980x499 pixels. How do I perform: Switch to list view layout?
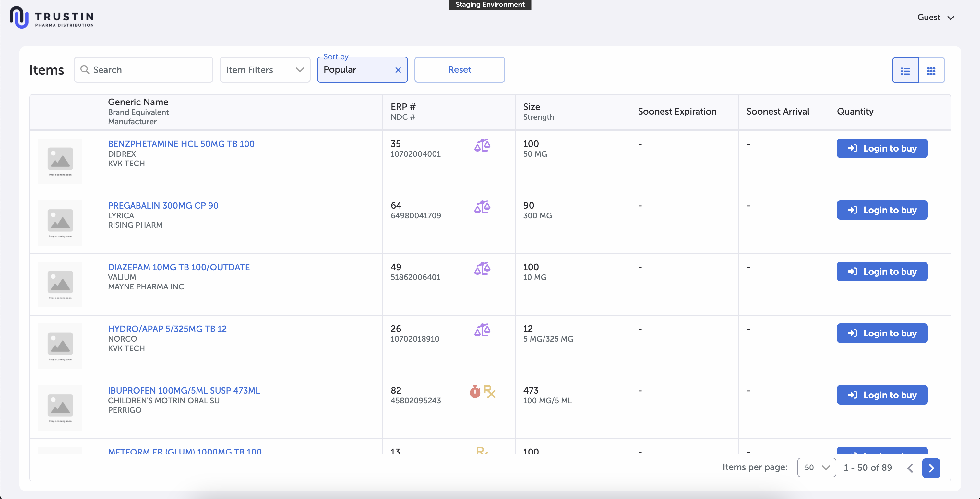tap(905, 70)
